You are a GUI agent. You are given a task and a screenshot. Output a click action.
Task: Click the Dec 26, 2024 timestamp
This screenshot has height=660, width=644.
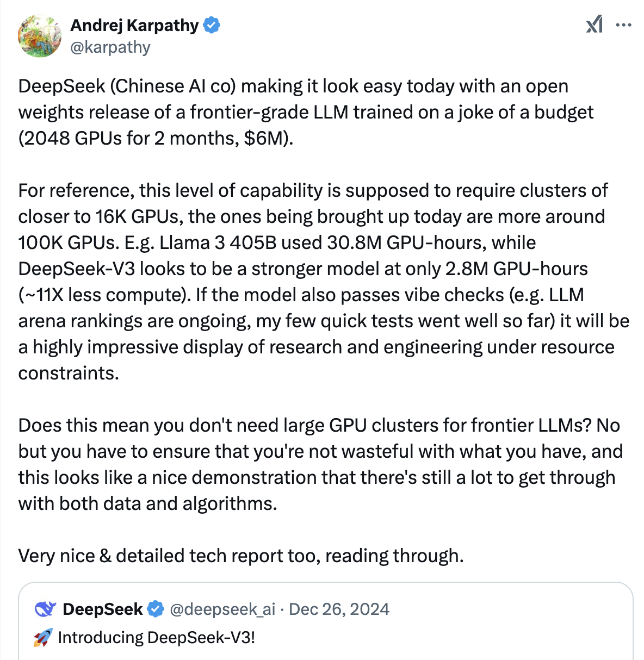[x=339, y=609]
